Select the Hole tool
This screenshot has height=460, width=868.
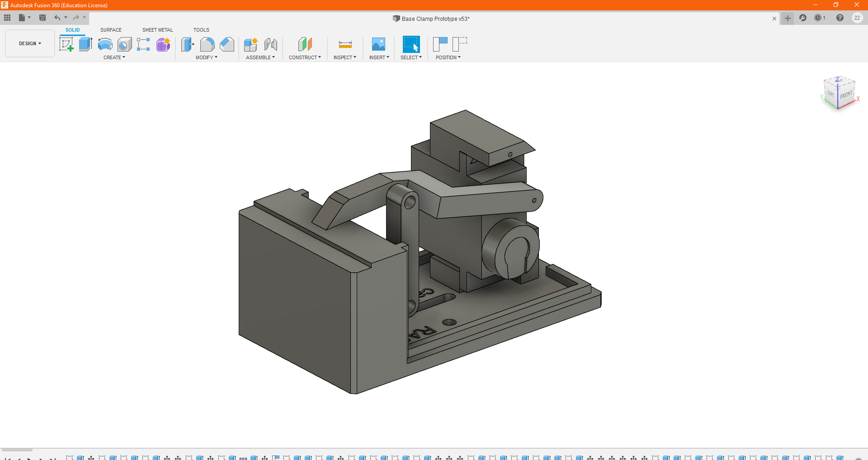[x=124, y=44]
